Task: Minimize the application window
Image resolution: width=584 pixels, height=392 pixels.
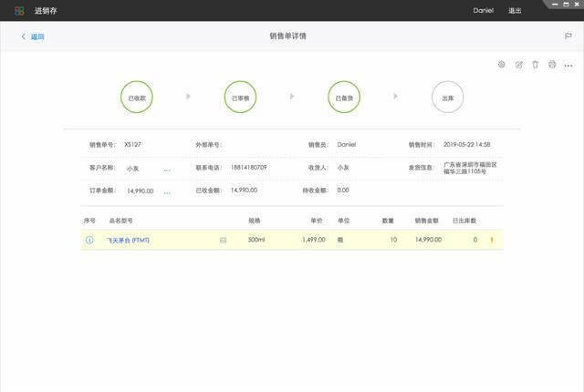Action: [x=555, y=5]
